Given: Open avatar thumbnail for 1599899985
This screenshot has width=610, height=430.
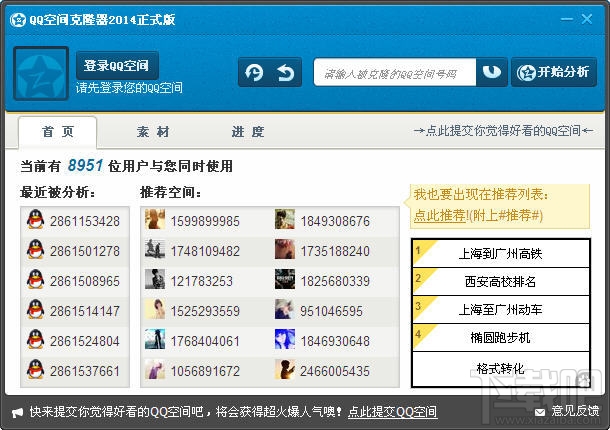Looking at the screenshot, I should pyautogui.click(x=155, y=219).
